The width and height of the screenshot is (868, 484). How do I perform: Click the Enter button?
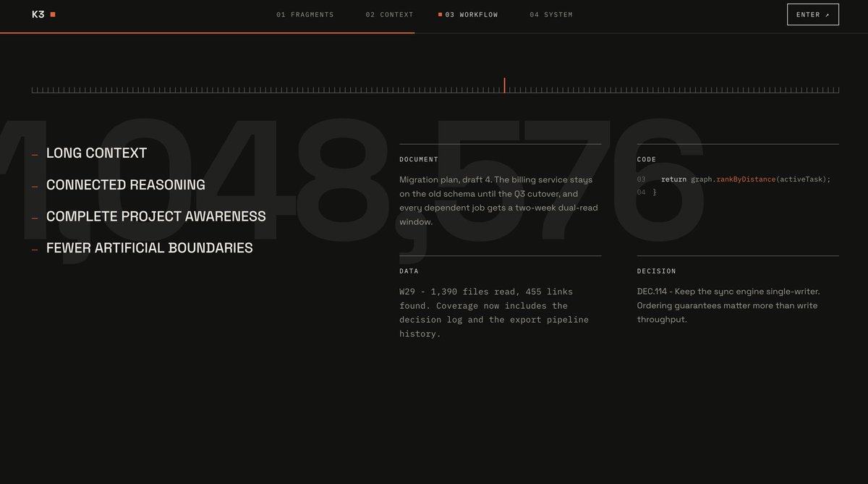tap(813, 14)
